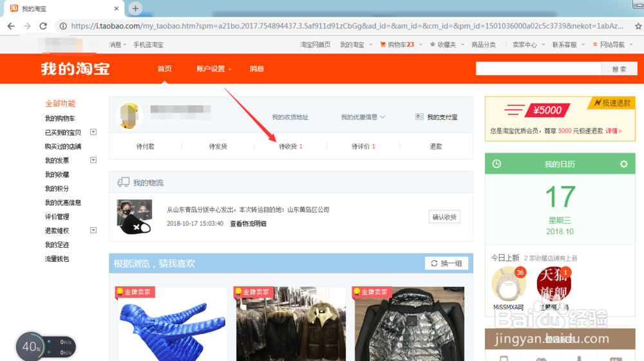This screenshot has width=644, height=361.
Task: Click the browser forward arrow
Action: click(x=27, y=26)
